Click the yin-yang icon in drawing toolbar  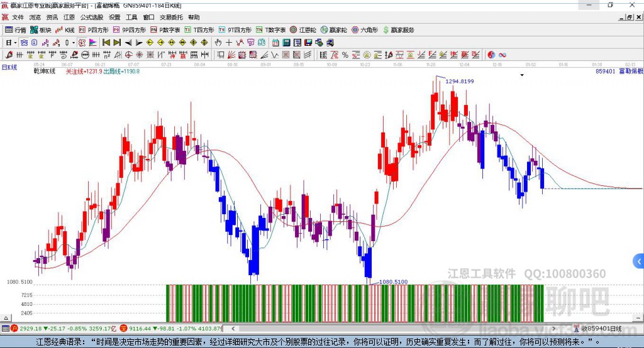pyautogui.click(x=491, y=55)
